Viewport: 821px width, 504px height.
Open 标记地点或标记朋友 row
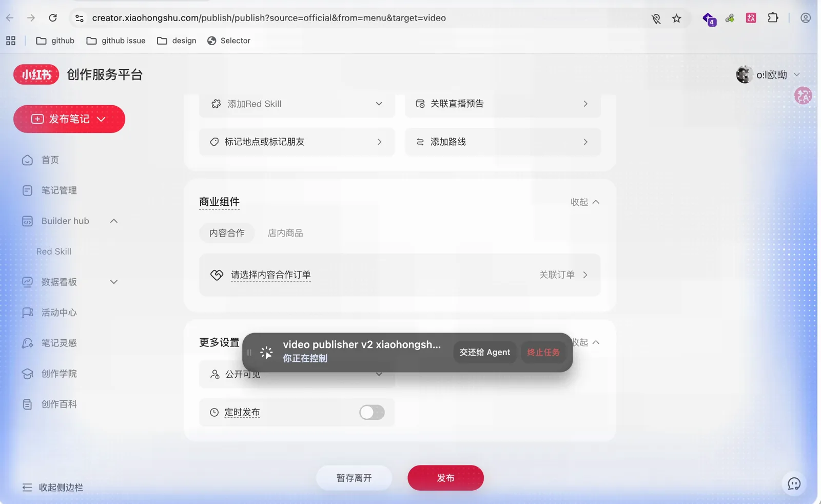[x=297, y=142]
